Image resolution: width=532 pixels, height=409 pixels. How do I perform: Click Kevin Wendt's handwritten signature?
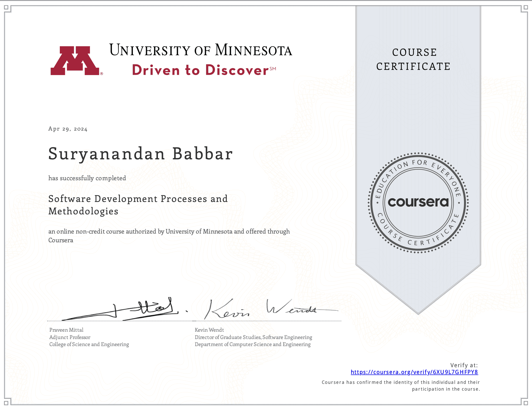point(271,309)
